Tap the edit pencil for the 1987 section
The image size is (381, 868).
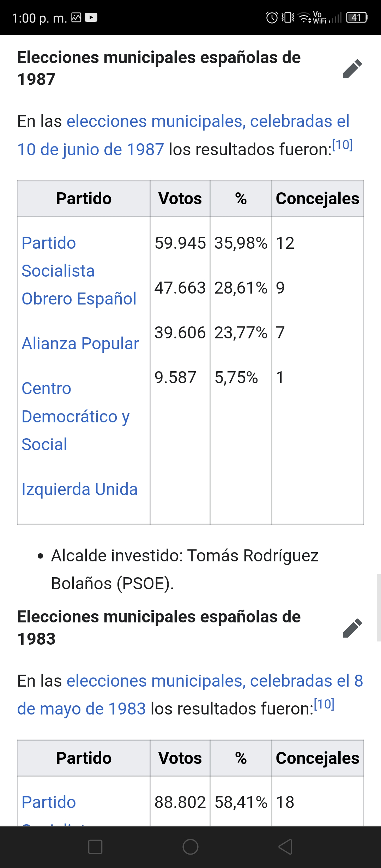[x=352, y=68]
